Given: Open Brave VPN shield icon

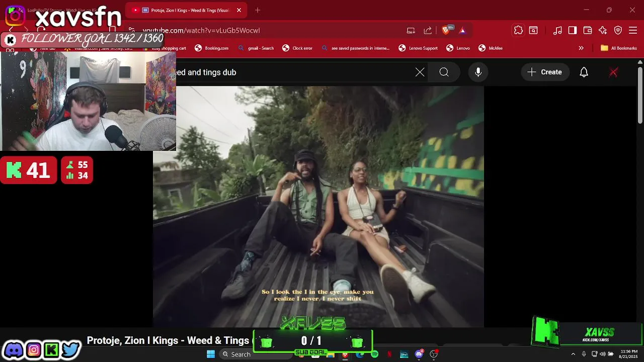Looking at the screenshot, I should point(618,31).
